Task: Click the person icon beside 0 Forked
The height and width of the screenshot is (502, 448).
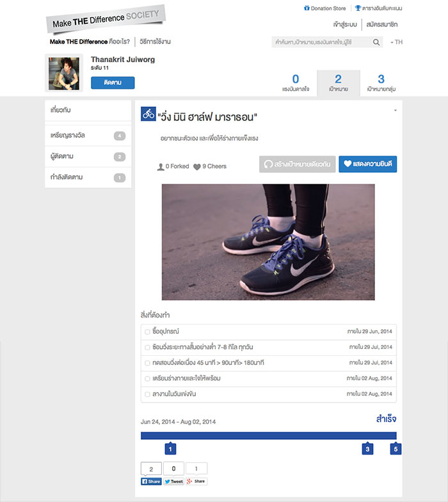Action: (161, 166)
